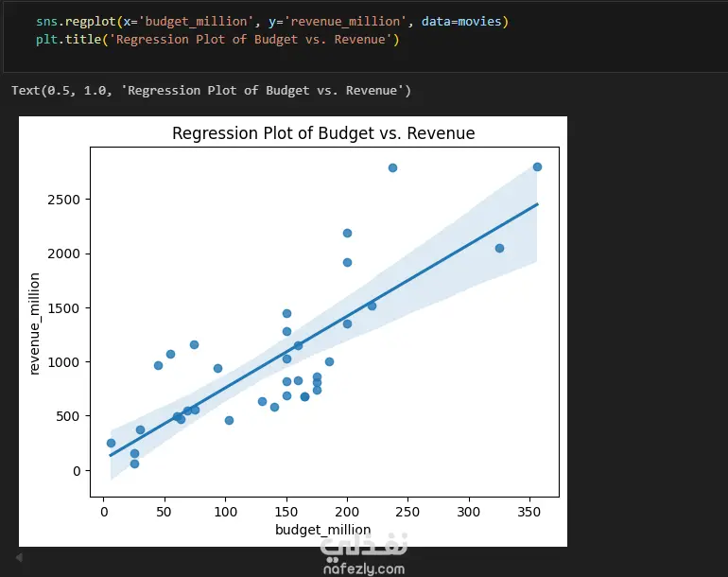This screenshot has width=728, height=577.
Task: Click the nafezly Arabic logo watermark
Action: coord(363,545)
